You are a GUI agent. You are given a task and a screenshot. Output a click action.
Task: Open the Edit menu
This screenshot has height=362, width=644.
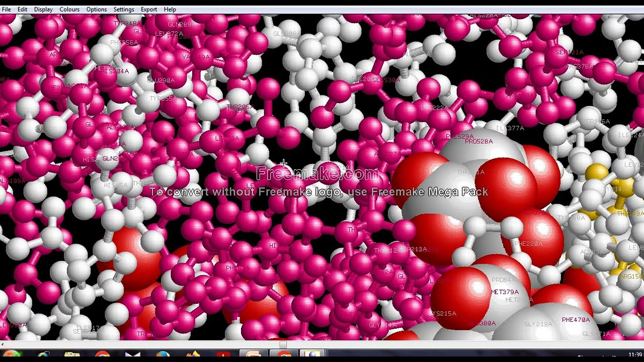[x=23, y=10]
